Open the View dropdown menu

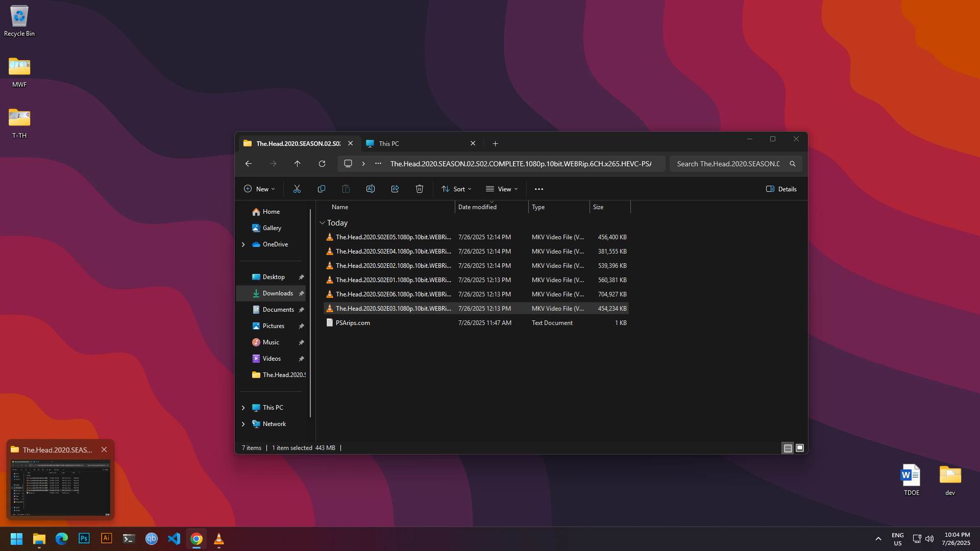coord(502,189)
